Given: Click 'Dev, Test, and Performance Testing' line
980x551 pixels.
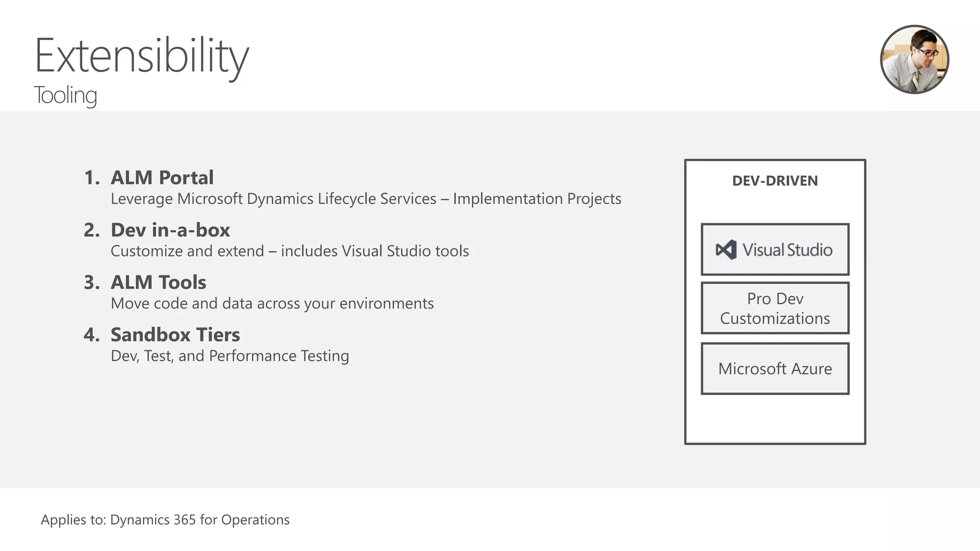Looking at the screenshot, I should click(230, 356).
